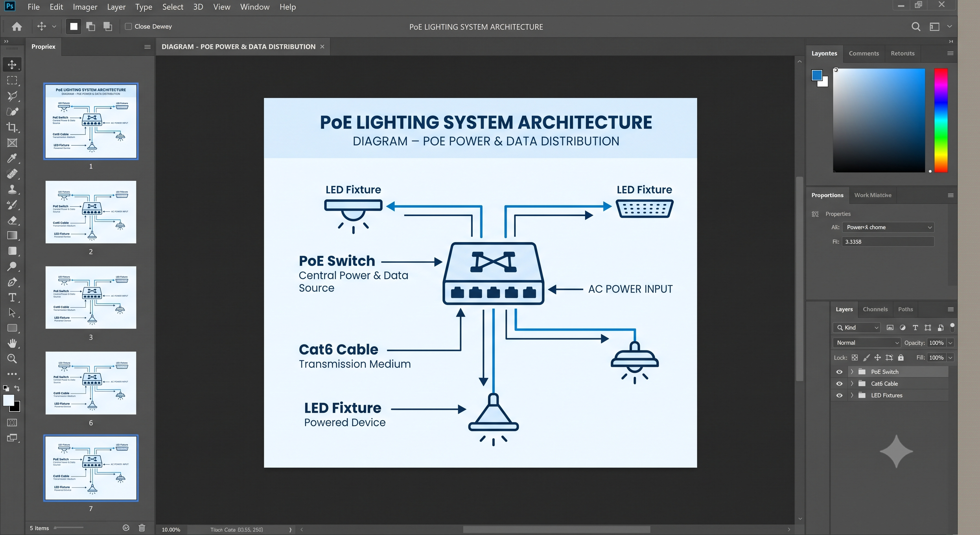Select the Frame tool
Image resolution: width=980 pixels, height=535 pixels.
pyautogui.click(x=12, y=143)
